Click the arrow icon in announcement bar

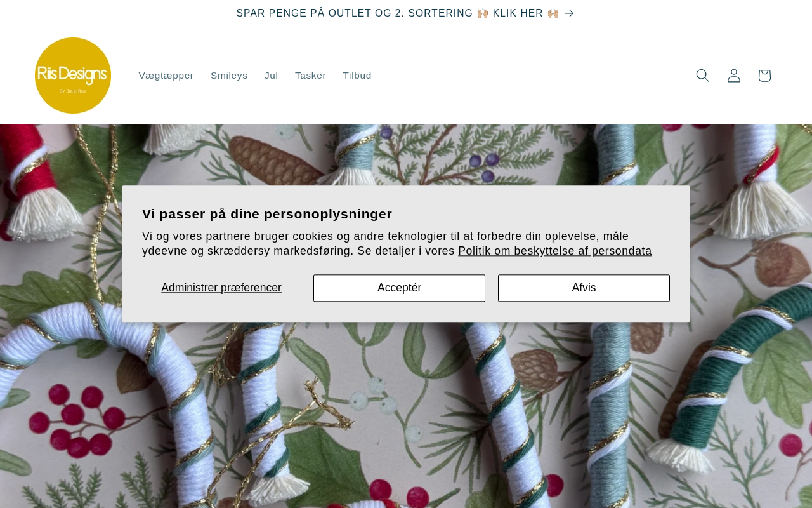coord(569,13)
